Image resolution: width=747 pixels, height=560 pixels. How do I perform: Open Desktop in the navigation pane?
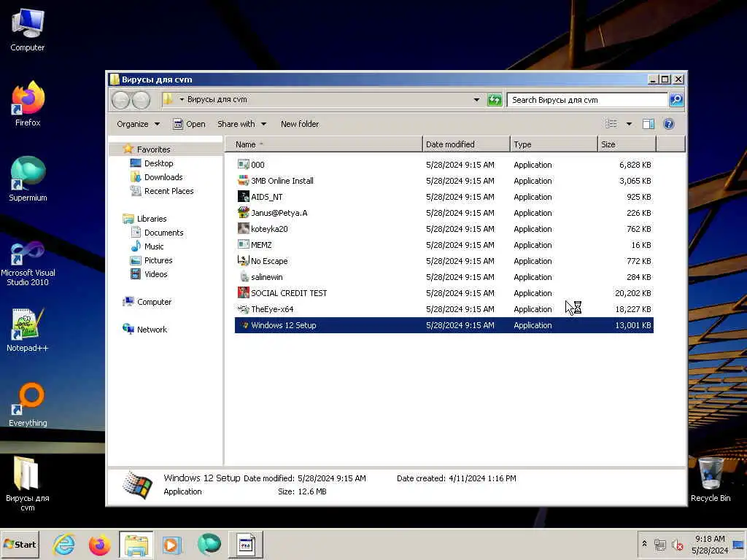(x=158, y=163)
